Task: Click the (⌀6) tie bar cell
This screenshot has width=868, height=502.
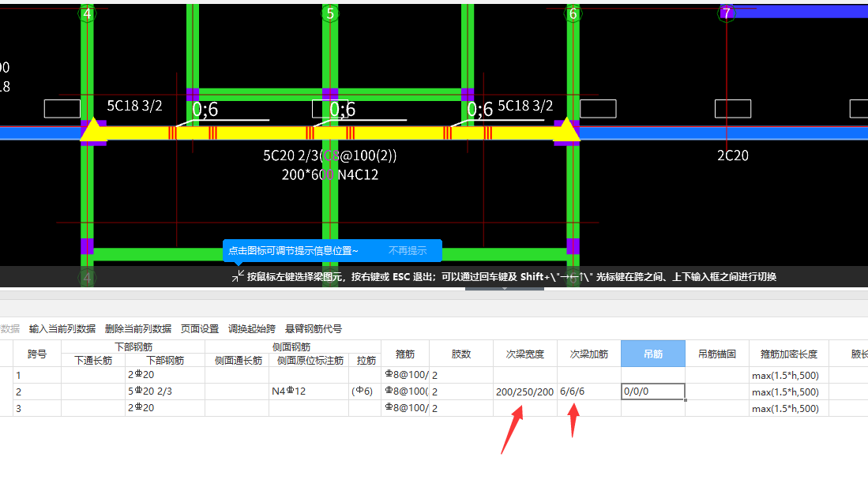Action: 366,391
